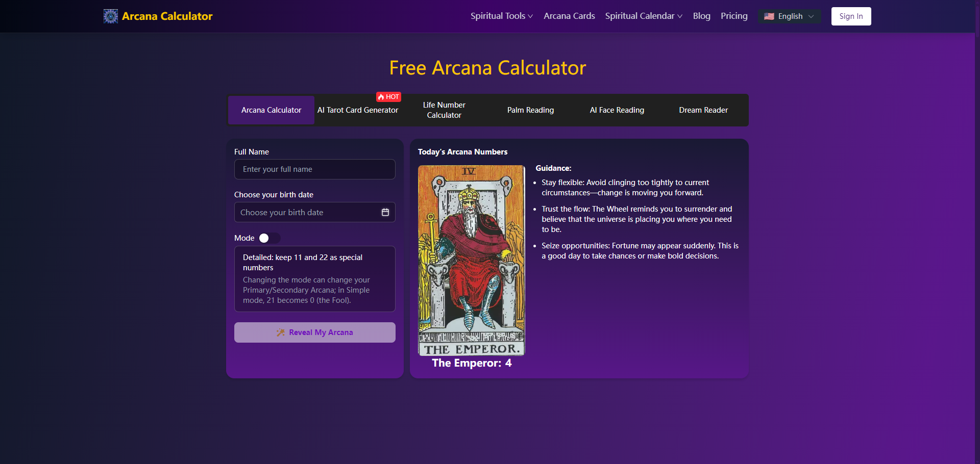Click the Arcana Calculator logo icon
Viewport: 980px width, 464px height.
[x=111, y=16]
